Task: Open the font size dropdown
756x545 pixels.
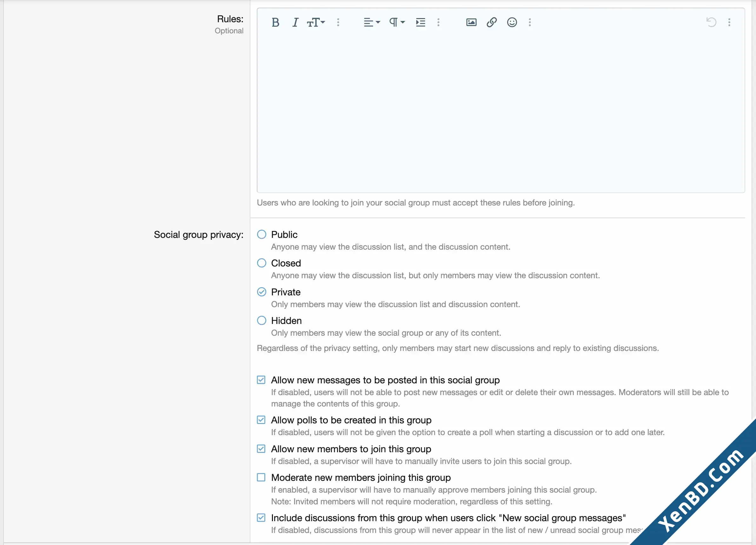Action: [x=316, y=22]
